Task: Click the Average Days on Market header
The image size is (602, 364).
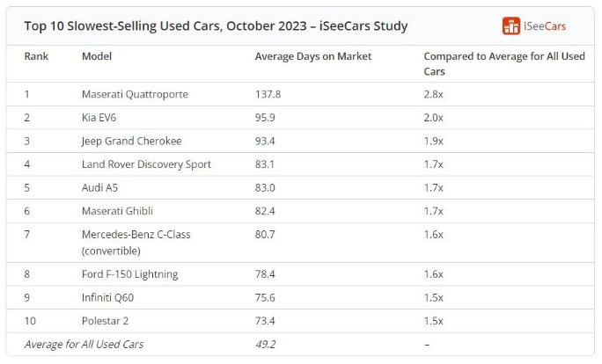Action: [313, 56]
